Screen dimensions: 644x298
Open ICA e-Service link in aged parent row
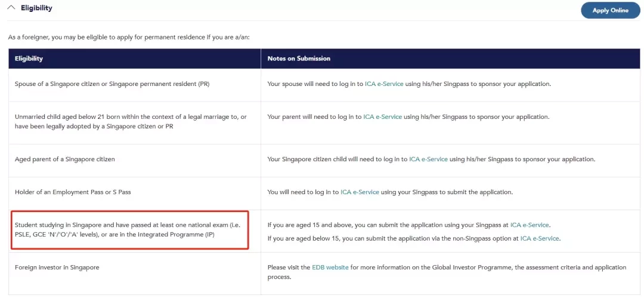(x=428, y=159)
